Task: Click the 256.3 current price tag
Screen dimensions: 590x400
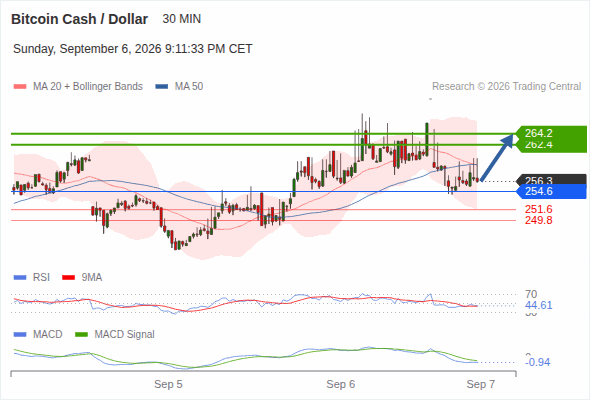Action: [x=552, y=179]
